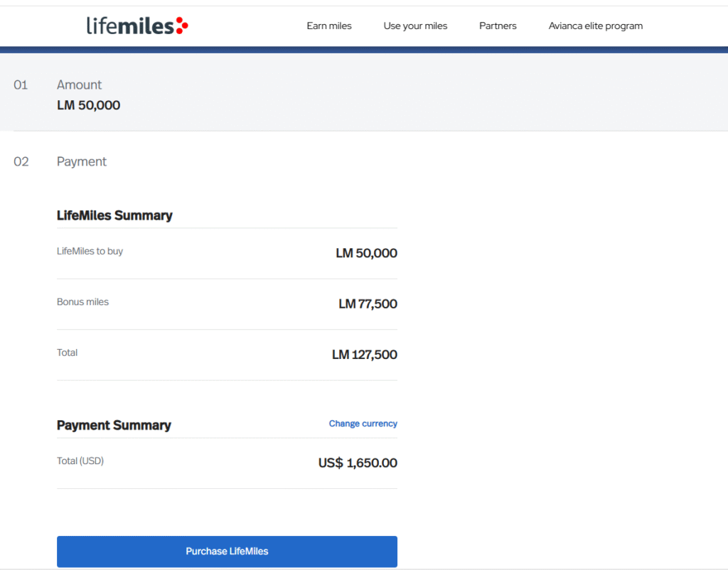Viewport: 728px width, 570px height.
Task: Click the Total (USD) label
Action: 80,461
